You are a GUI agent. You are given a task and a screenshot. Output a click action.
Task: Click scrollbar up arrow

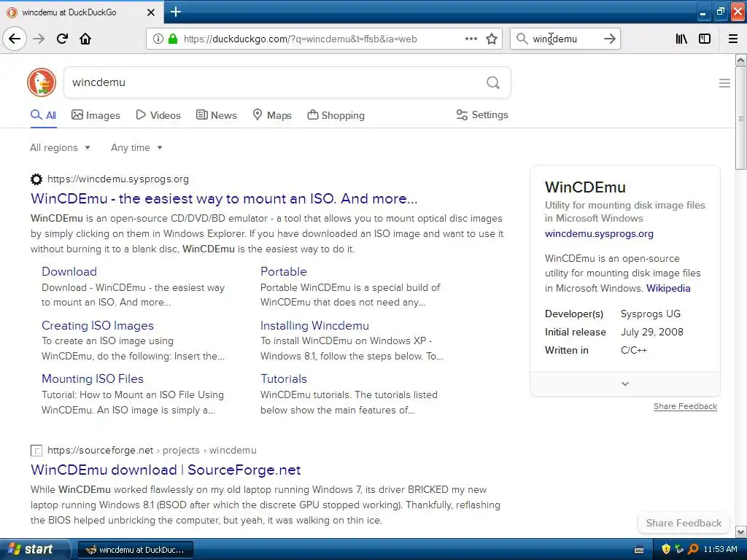tap(740, 60)
